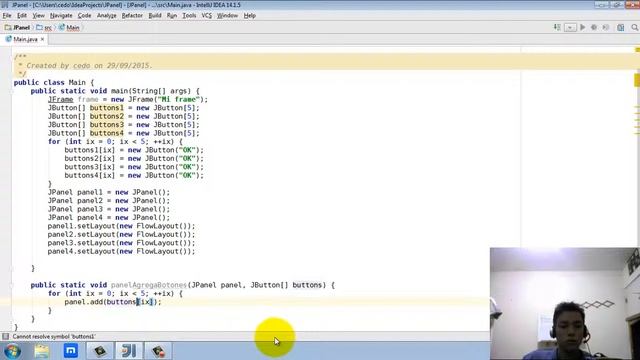Click the Debug bug icon
Image resolution: width=640 pixels, height=360 pixels.
click(x=594, y=27)
